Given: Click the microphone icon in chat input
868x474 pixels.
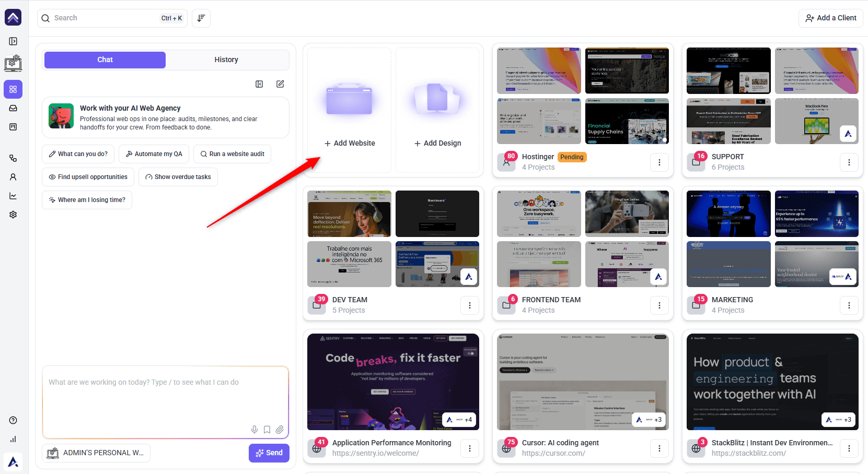Looking at the screenshot, I should [x=254, y=430].
